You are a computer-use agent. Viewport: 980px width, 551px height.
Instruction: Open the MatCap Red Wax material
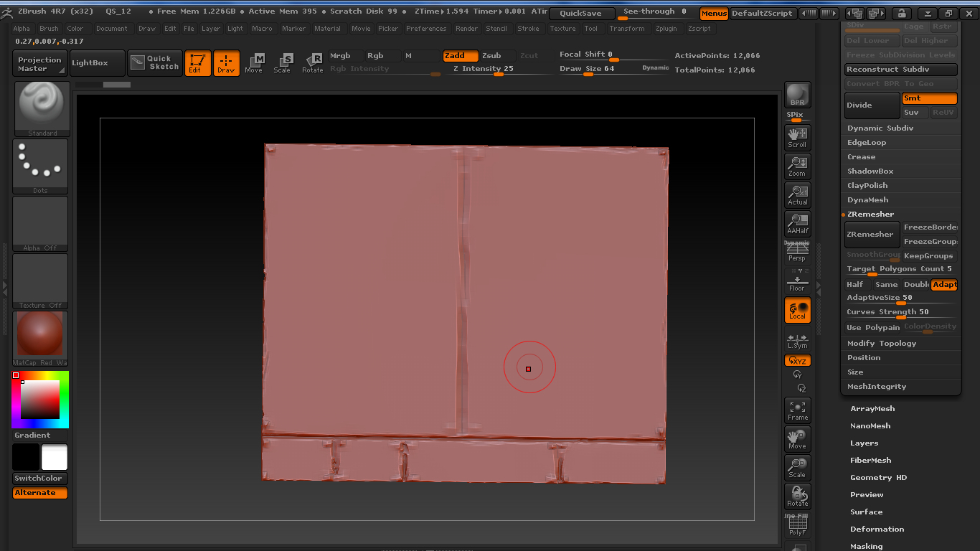coord(40,339)
